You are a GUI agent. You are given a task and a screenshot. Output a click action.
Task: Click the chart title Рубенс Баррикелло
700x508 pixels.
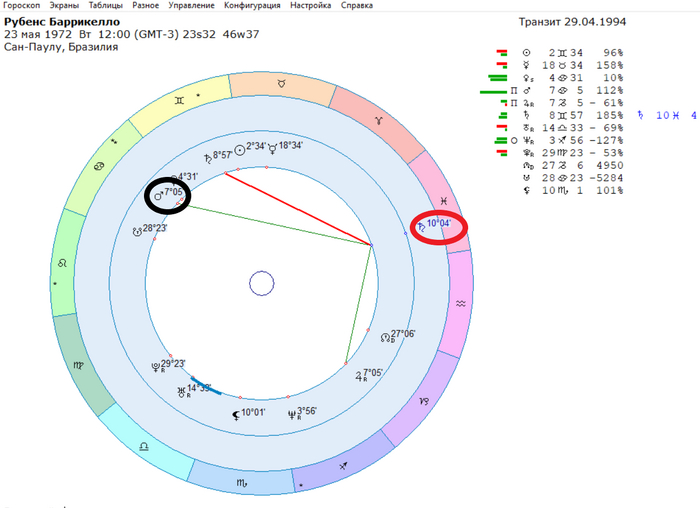62,21
